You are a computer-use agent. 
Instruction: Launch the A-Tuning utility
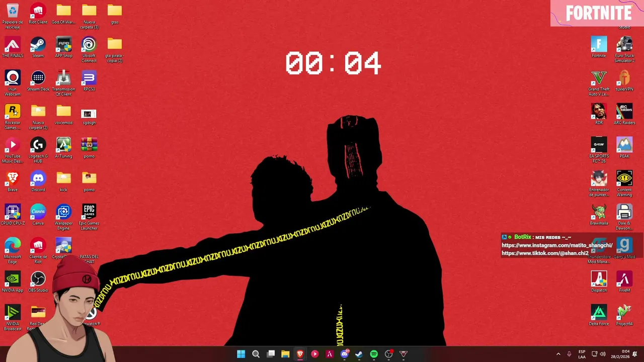click(63, 148)
